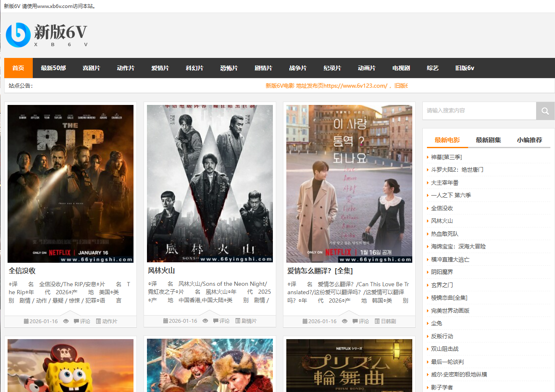Switch to the 最新剧集 sidebar tab
555x392 pixels.
[x=488, y=140]
